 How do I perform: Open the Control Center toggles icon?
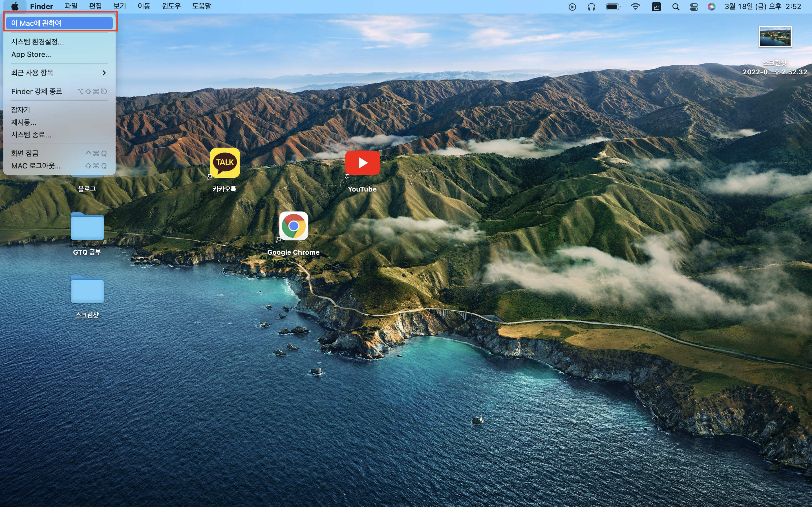pos(694,7)
